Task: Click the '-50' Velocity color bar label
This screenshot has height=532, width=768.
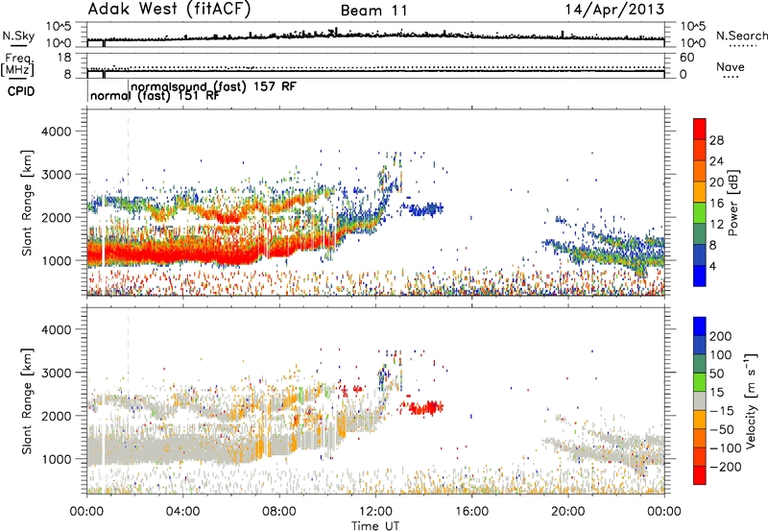Action: tap(722, 429)
